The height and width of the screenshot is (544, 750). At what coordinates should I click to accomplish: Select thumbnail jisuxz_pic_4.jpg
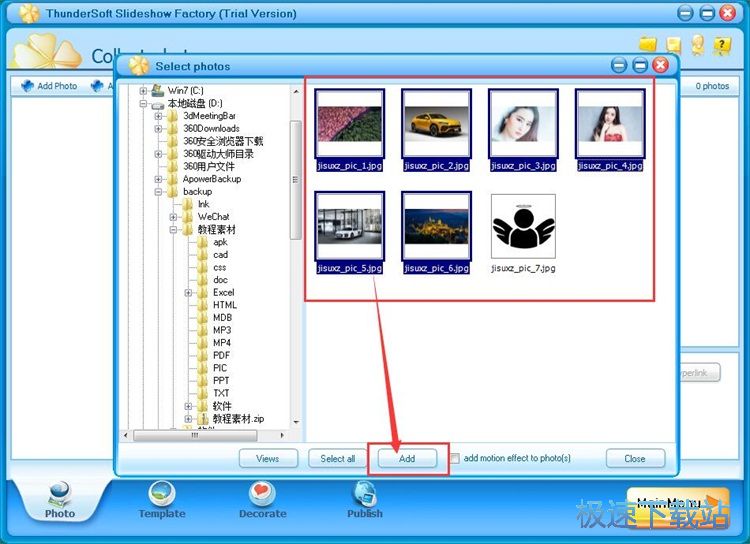(610, 130)
